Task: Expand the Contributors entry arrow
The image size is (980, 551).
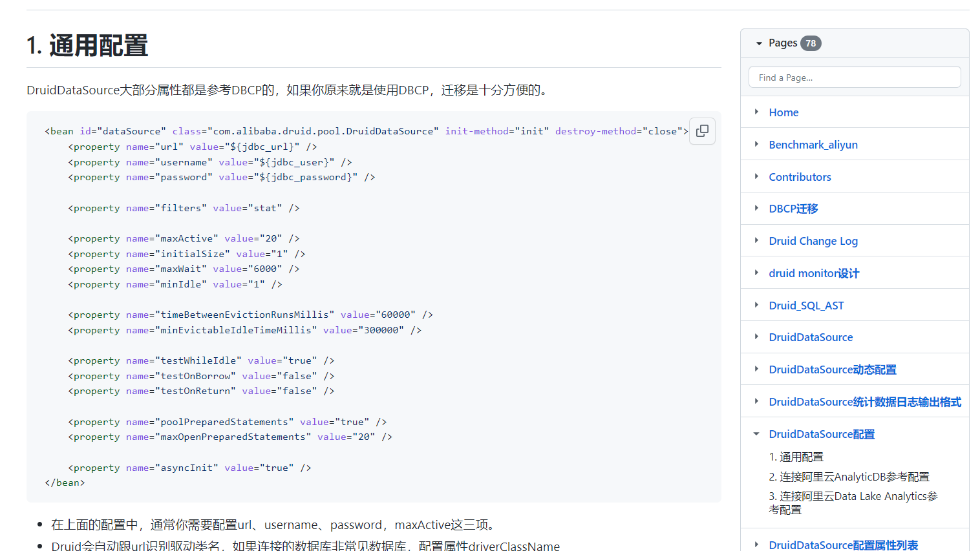Action: (756, 176)
